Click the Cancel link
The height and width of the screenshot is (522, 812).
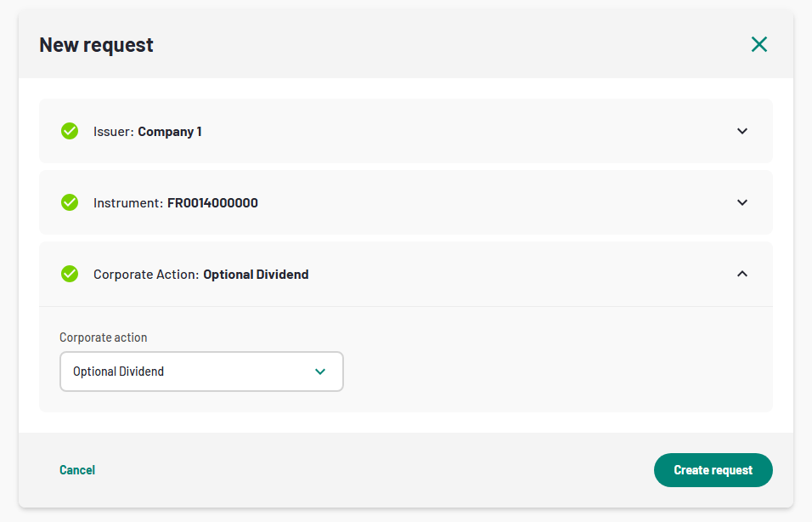click(x=77, y=470)
